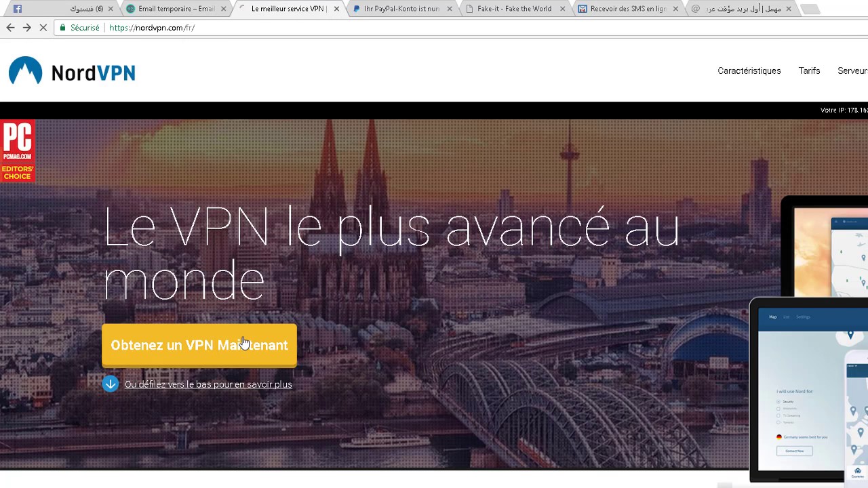
Task: Open the Tarifs menu item
Action: coord(809,70)
